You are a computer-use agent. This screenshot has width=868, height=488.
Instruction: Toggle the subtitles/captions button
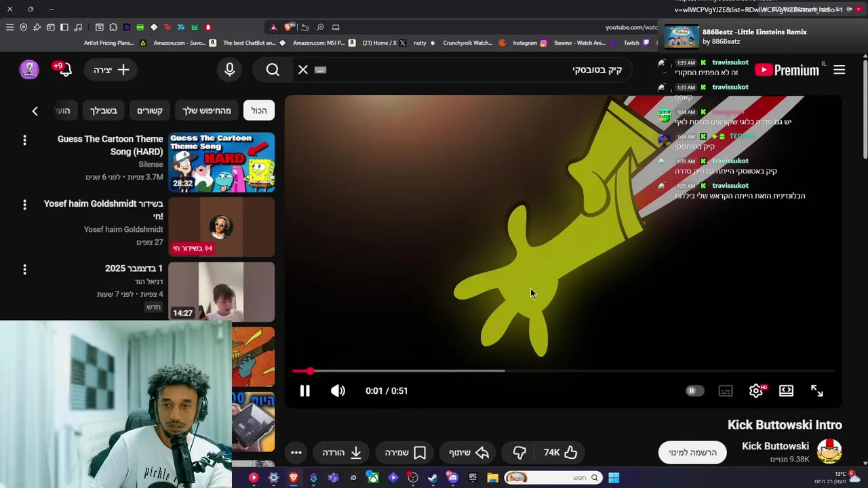pyautogui.click(x=726, y=391)
